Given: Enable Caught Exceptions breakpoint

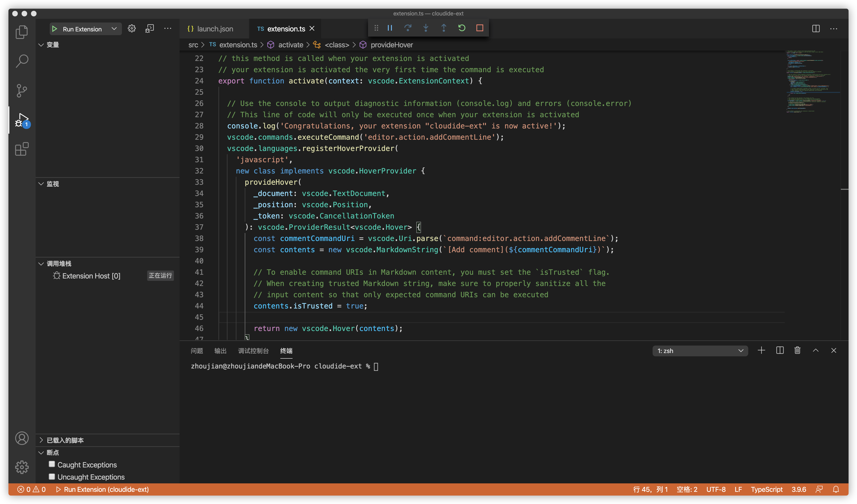Looking at the screenshot, I should point(52,464).
